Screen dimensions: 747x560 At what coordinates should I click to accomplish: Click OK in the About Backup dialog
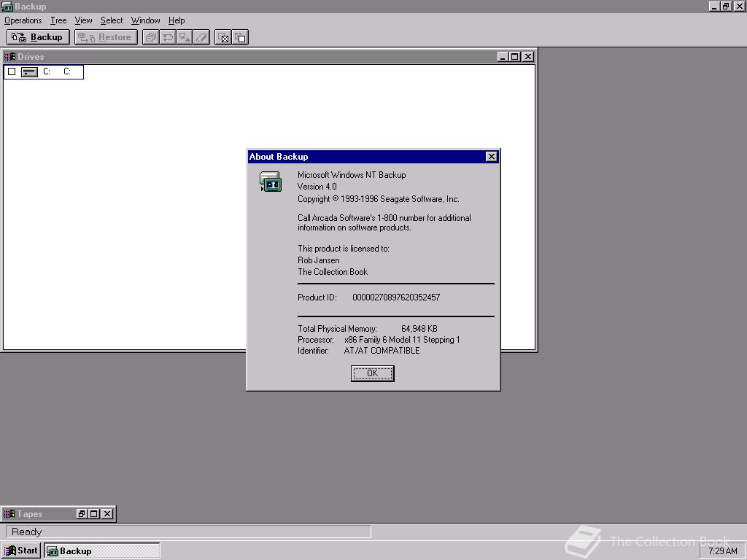[x=373, y=373]
